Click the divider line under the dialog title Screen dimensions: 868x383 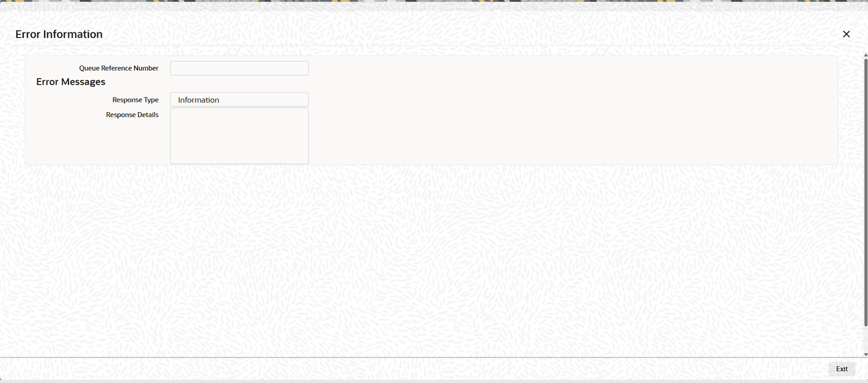pos(430,46)
